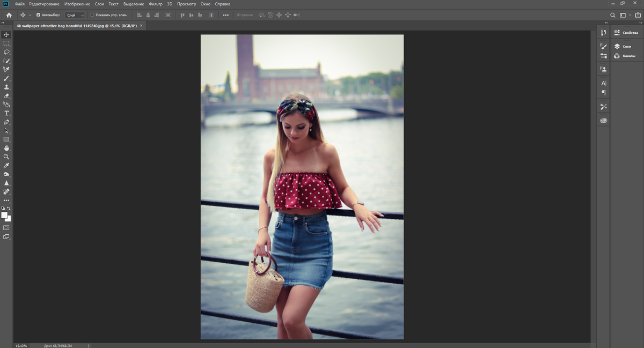This screenshot has width=644, height=348.
Task: Open the Редактирование menu
Action: click(45, 4)
